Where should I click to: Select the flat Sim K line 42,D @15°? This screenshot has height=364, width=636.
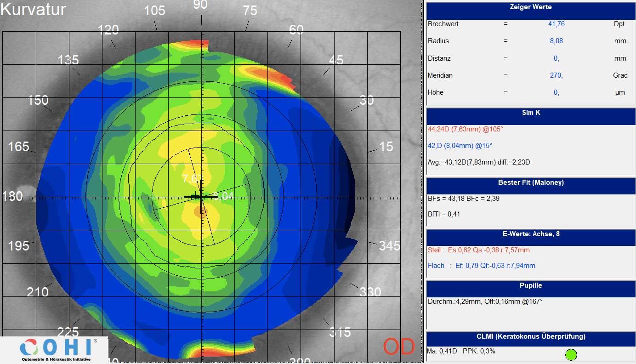(x=460, y=146)
